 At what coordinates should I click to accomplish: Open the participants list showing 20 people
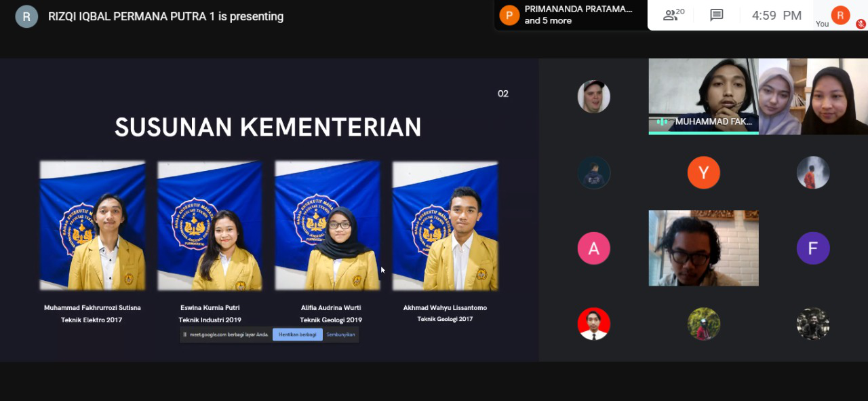[x=673, y=15]
